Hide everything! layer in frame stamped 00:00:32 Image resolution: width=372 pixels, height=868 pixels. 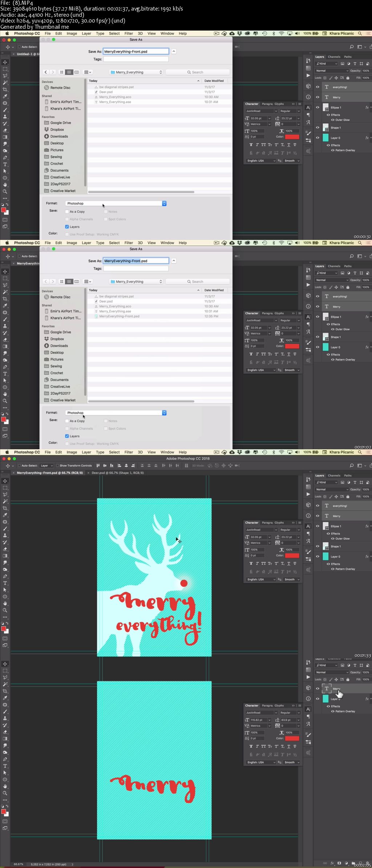point(318,87)
